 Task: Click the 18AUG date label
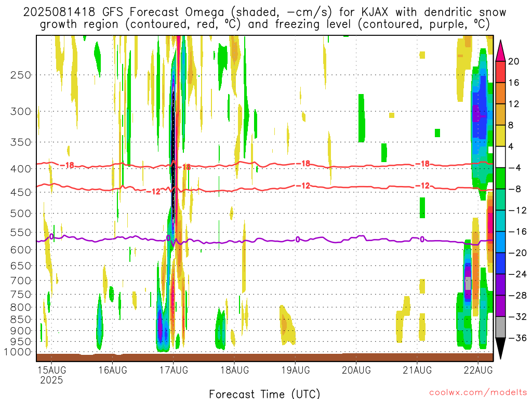click(x=234, y=370)
